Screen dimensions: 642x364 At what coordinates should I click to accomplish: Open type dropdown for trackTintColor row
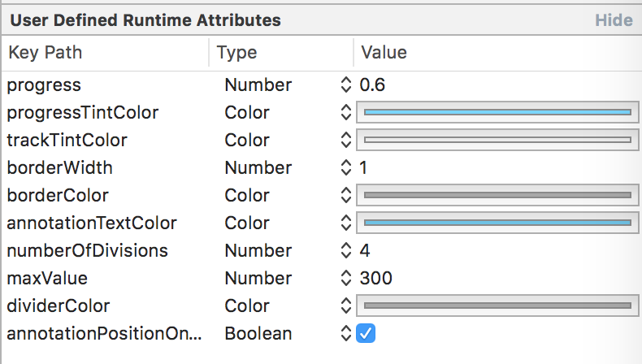[x=345, y=140]
